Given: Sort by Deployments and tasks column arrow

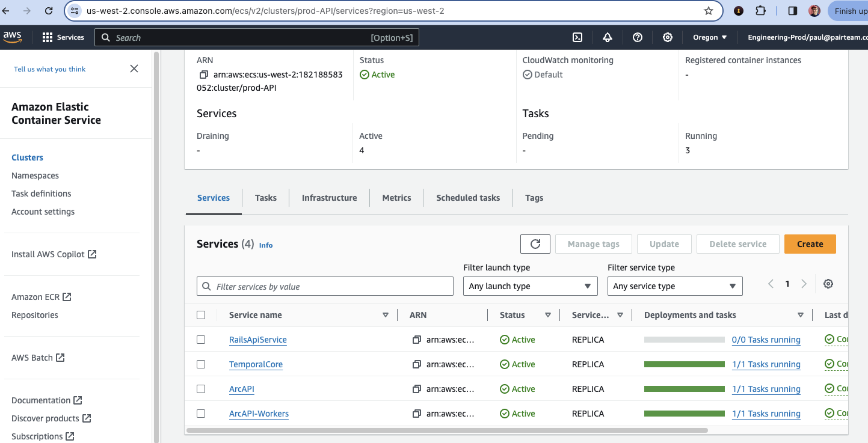Looking at the screenshot, I should pos(801,315).
